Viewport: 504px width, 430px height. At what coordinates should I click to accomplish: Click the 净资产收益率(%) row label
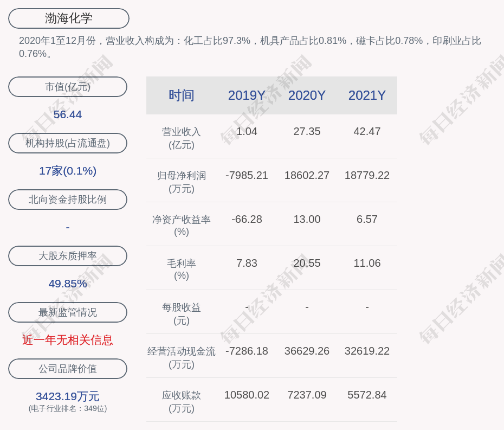coord(182,226)
